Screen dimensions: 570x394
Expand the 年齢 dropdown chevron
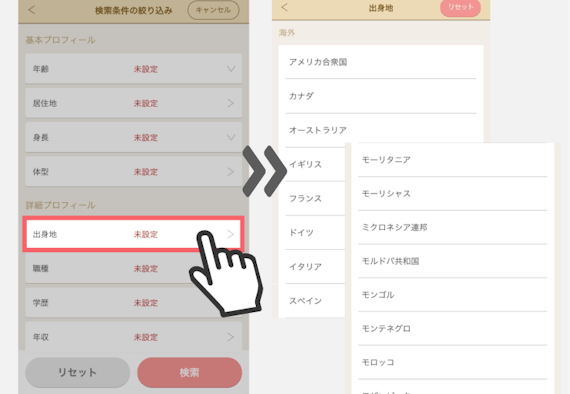(x=231, y=69)
